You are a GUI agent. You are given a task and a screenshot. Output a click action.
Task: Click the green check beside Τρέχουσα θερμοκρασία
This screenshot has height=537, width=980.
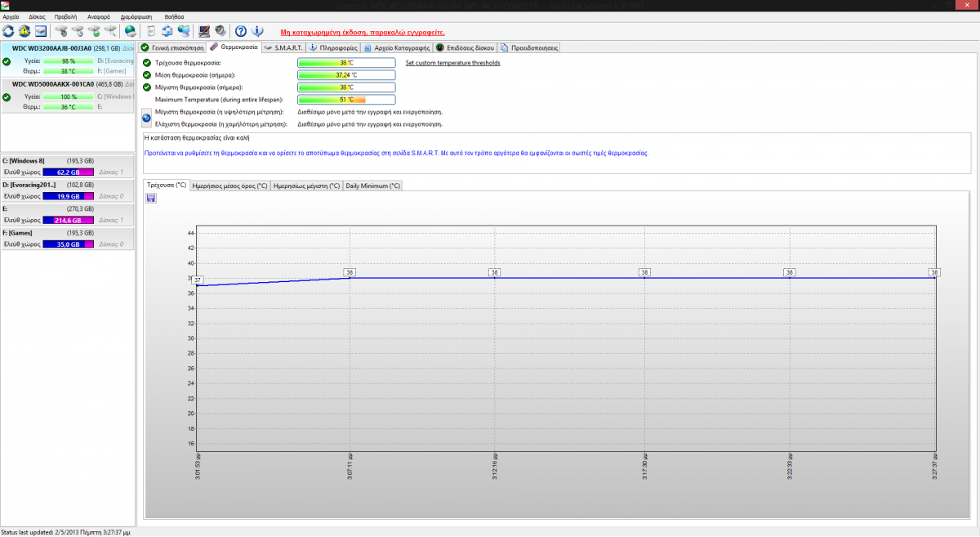click(147, 62)
